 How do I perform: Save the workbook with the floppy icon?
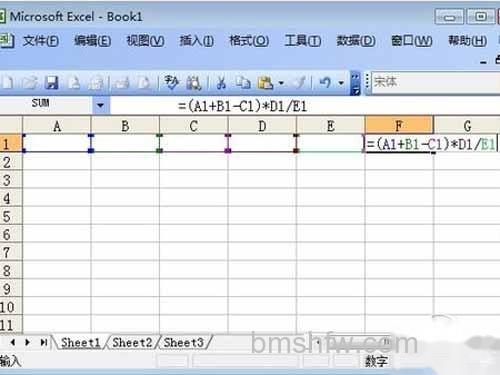pos(52,83)
